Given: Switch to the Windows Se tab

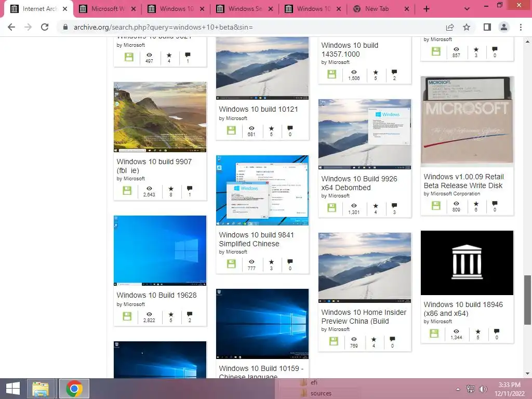Looking at the screenshot, I should (x=245, y=9).
